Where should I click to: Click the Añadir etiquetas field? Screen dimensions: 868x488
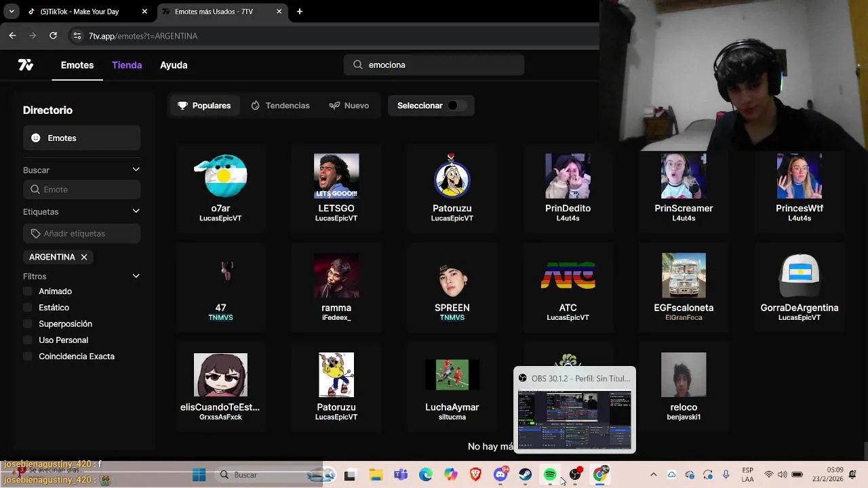[81, 234]
